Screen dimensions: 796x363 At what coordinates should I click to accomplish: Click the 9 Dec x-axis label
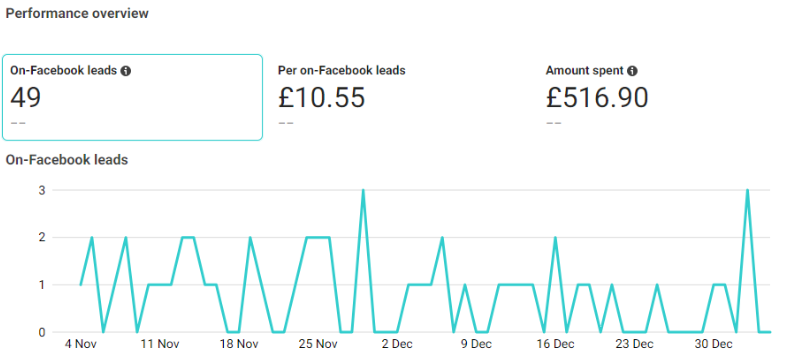click(x=476, y=344)
